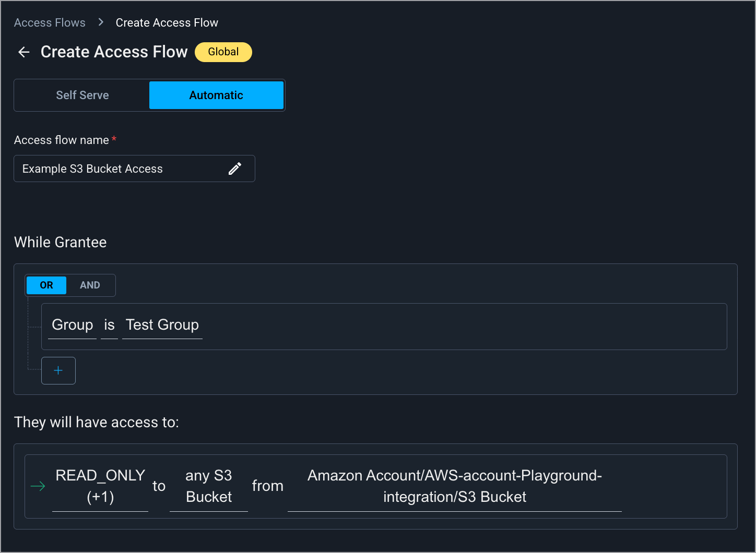Click the breadcrumb chevron separator
This screenshot has height=553, width=756.
[x=101, y=22]
